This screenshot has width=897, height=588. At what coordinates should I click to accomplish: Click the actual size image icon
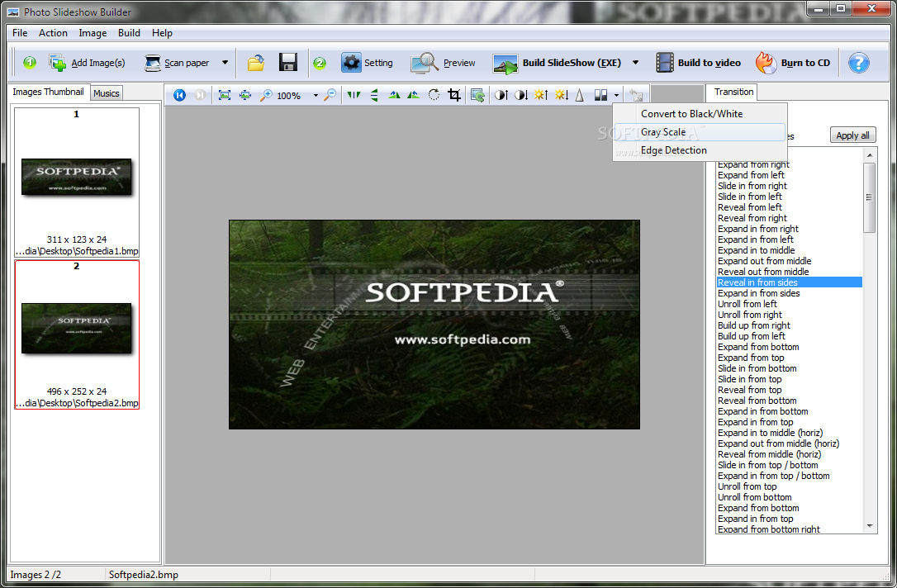pyautogui.click(x=245, y=95)
